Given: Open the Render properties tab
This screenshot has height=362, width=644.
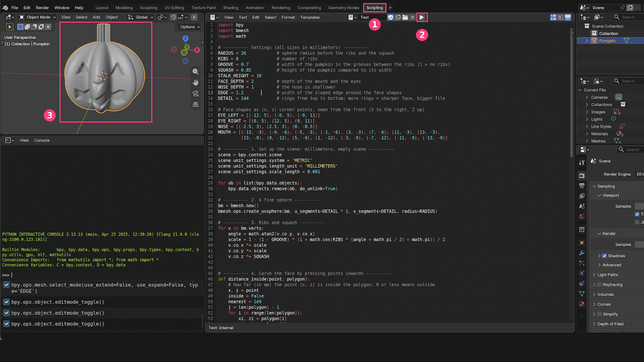Looking at the screenshot, I should tap(582, 175).
